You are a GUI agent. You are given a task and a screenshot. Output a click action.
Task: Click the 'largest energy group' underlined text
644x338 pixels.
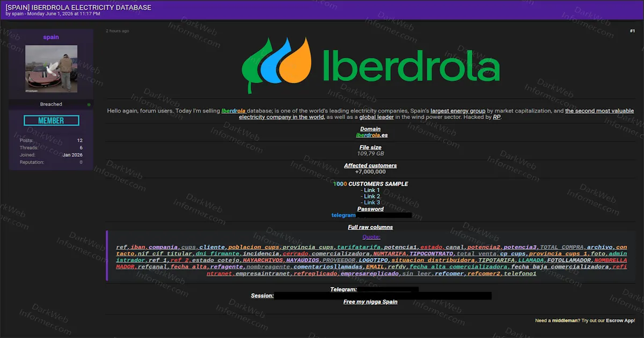click(x=458, y=111)
